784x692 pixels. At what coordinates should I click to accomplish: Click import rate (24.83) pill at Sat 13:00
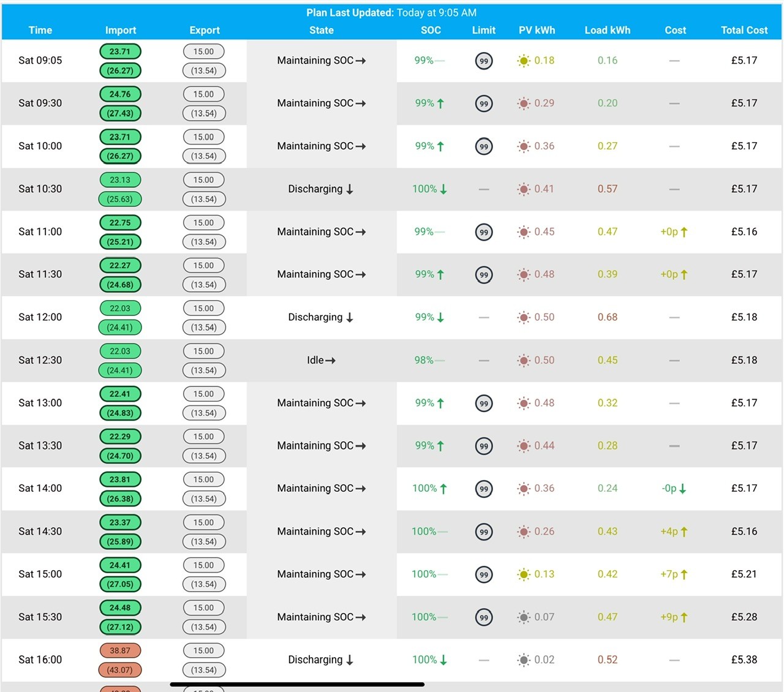tap(120, 413)
